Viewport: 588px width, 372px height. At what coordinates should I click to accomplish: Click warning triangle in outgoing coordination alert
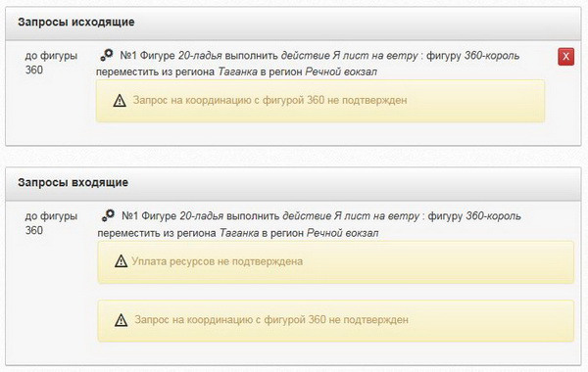click(x=120, y=101)
